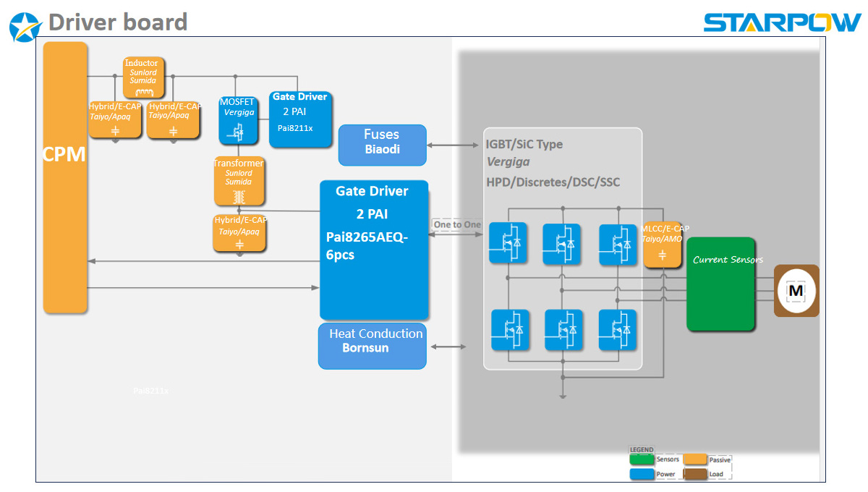Pick the orange Passive legend swatch
The image size is (868, 492).
coord(695,459)
